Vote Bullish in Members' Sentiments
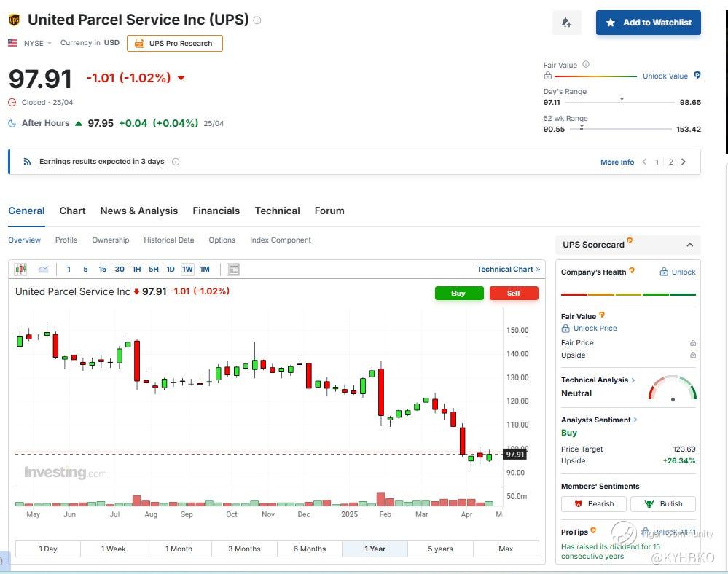728x574 pixels. coord(662,503)
